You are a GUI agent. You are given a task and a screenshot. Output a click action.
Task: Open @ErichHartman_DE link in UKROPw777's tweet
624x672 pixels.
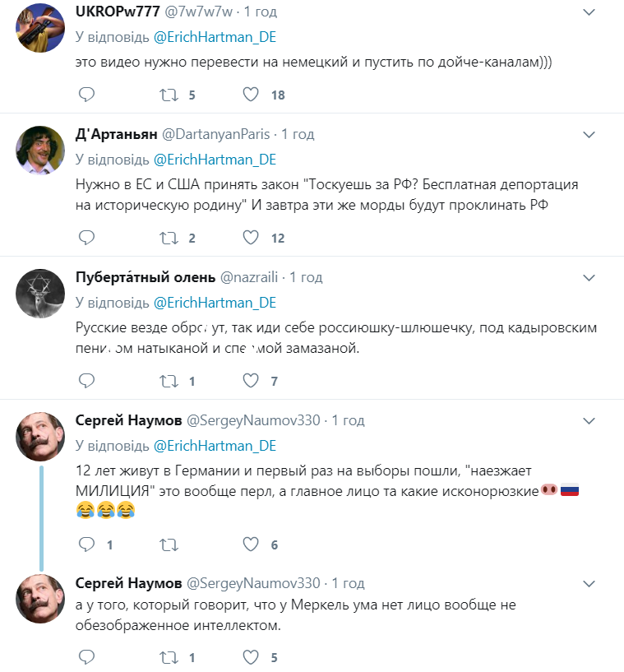(215, 38)
